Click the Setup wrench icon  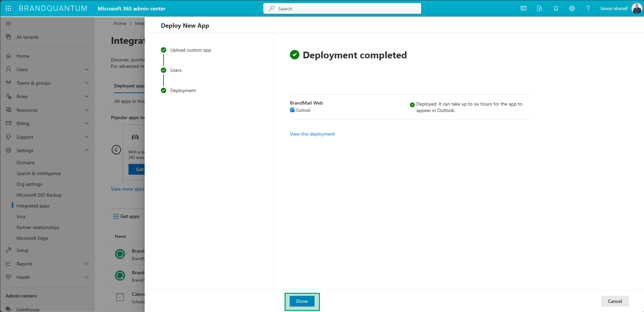point(8,250)
